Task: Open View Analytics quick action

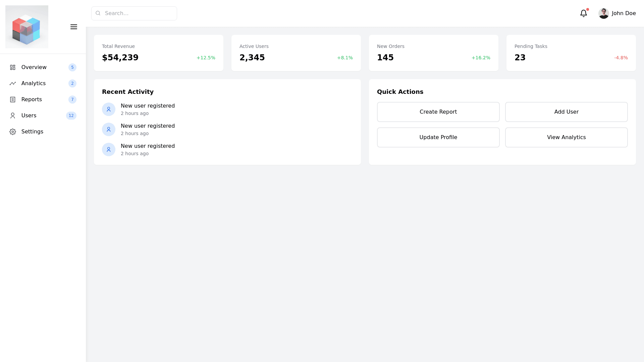Action: (x=566, y=137)
